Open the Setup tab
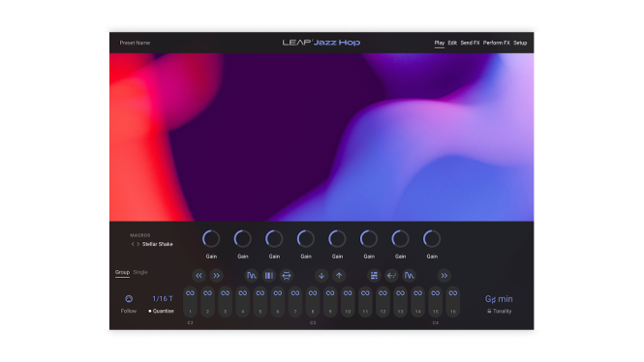The height and width of the screenshot is (362, 644). coord(520,43)
